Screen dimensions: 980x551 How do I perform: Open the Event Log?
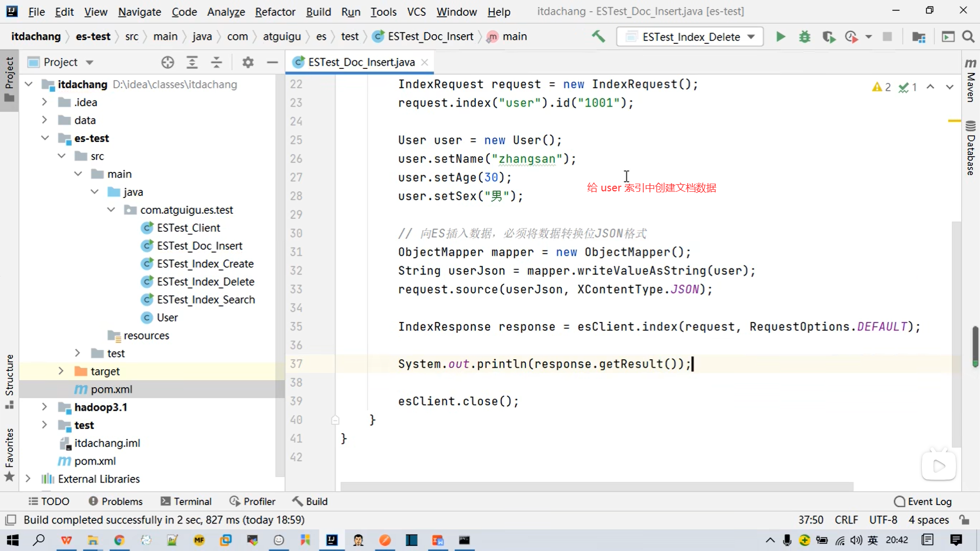coord(923,502)
